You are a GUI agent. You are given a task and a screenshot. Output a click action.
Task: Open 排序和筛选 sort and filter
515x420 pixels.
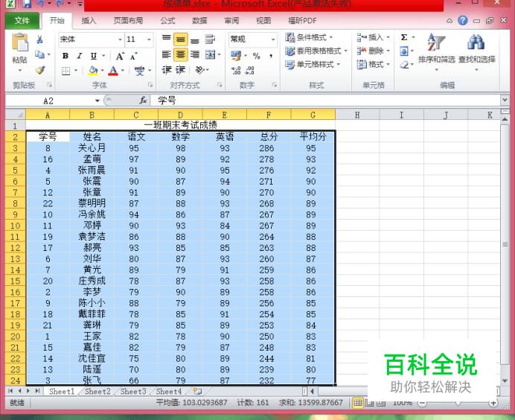tap(437, 51)
